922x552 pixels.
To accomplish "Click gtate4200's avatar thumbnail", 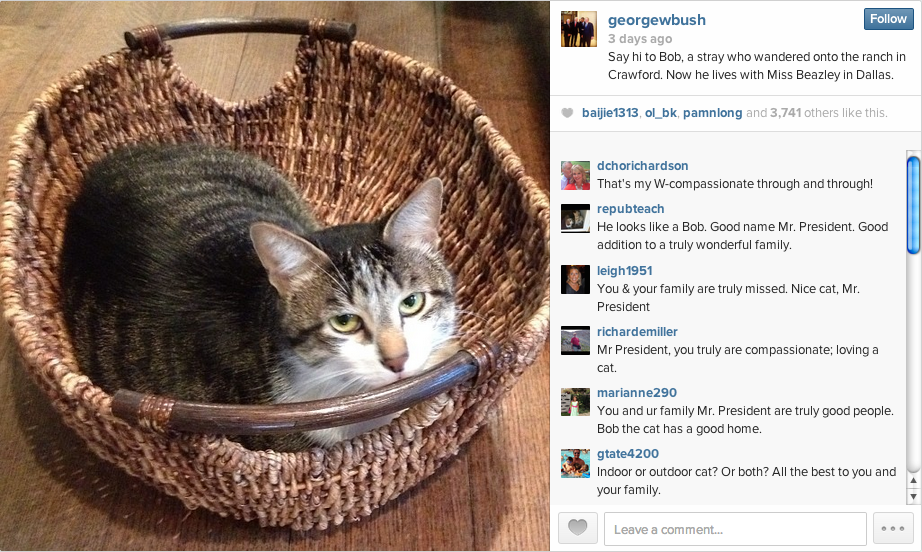I will coord(575,463).
